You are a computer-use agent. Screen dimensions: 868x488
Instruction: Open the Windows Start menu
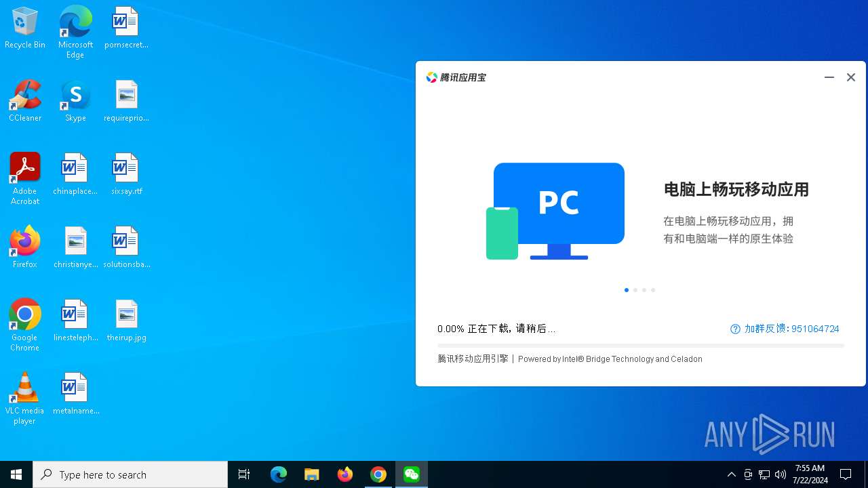point(16,474)
